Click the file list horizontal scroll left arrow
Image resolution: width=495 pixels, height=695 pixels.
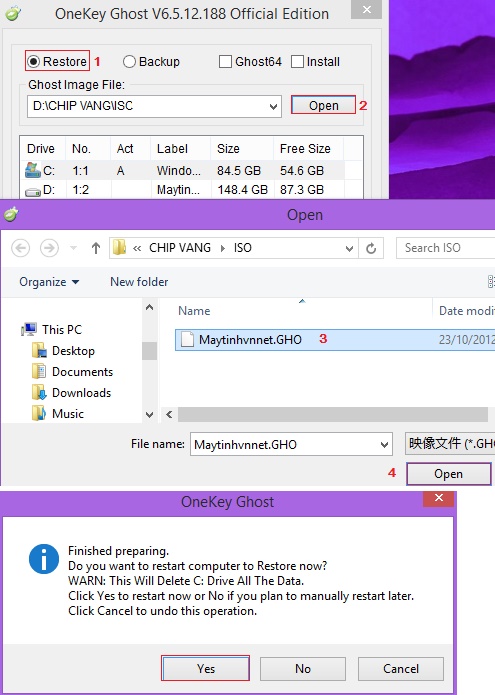[x=169, y=415]
